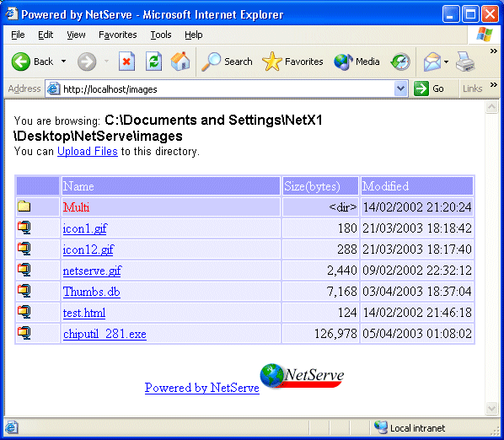504x440 pixels.
Task: Open the Favorites star toolbar button
Action: [x=292, y=62]
